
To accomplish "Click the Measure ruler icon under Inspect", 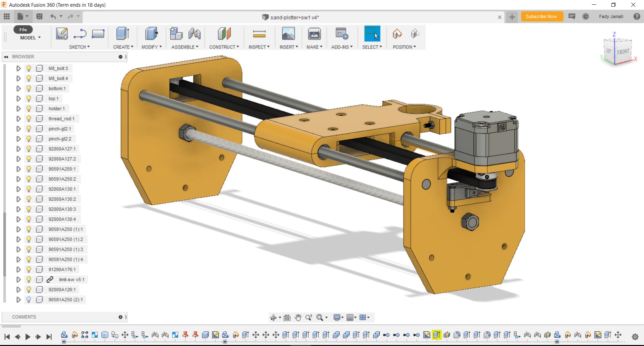I will pos(259,34).
